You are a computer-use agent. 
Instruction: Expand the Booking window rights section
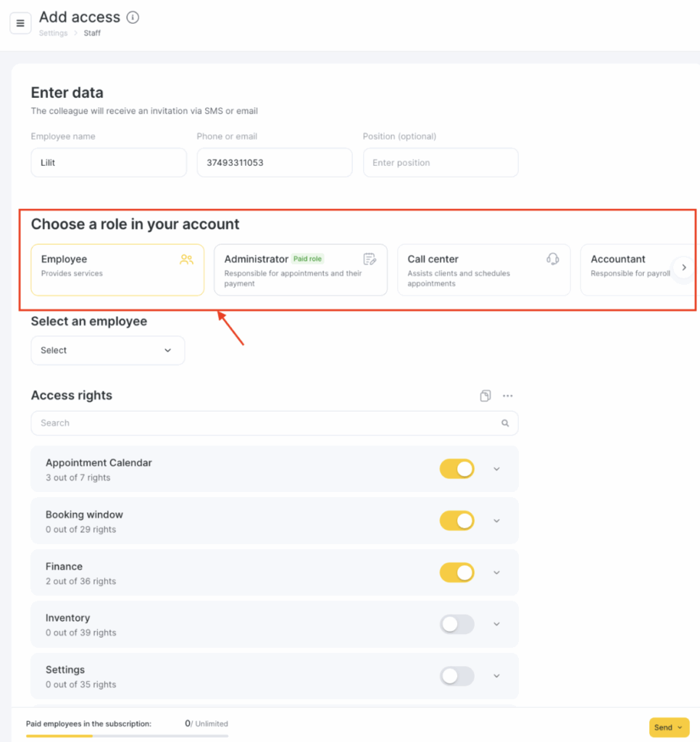[496, 520]
